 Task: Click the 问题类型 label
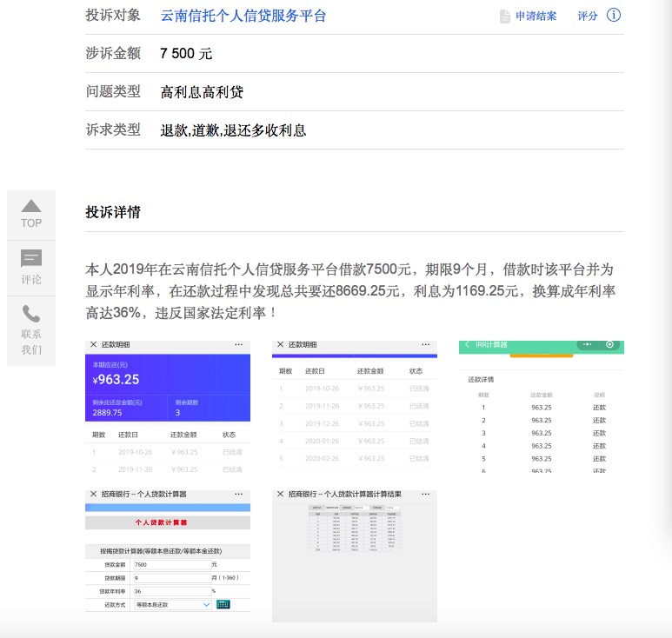[x=113, y=91]
